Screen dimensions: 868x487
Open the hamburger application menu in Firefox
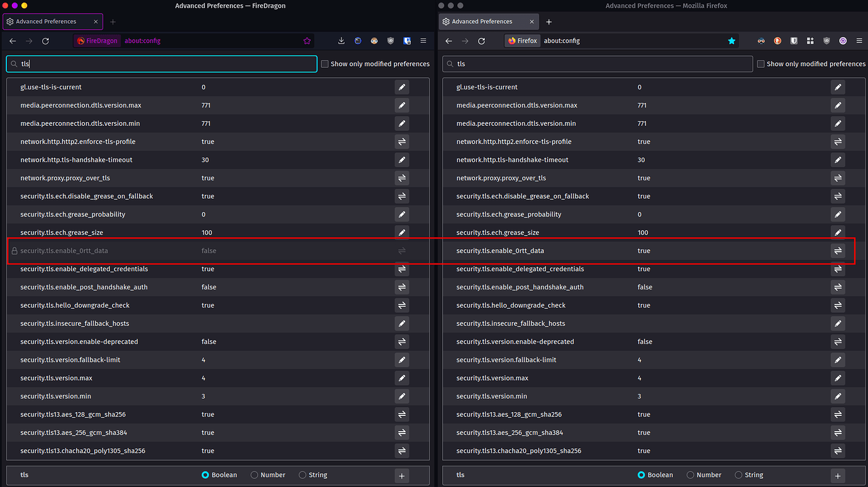pyautogui.click(x=859, y=41)
